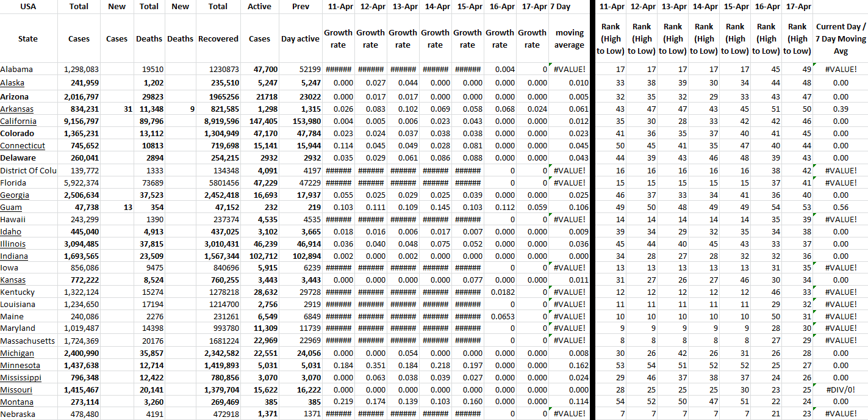868x420 pixels.
Task: Follow the Connecticut state link
Action: [x=23, y=145]
